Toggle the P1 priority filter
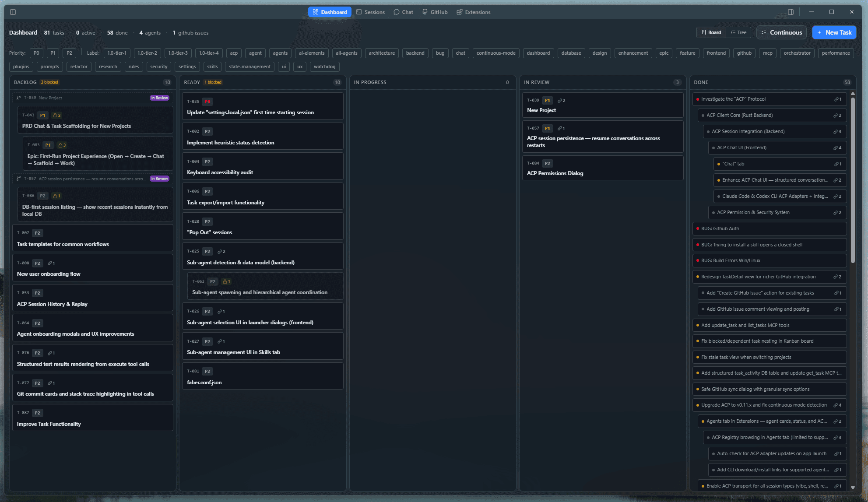 pos(53,53)
